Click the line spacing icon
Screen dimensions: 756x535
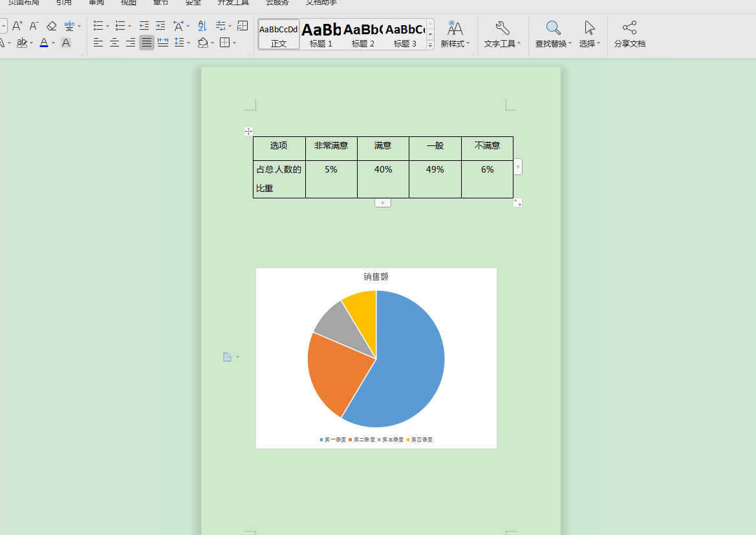(179, 43)
